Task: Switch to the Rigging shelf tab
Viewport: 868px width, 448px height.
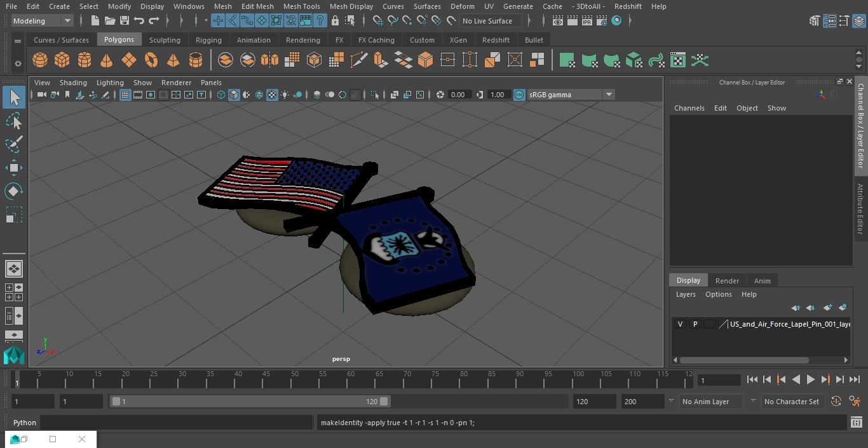Action: pyautogui.click(x=208, y=40)
